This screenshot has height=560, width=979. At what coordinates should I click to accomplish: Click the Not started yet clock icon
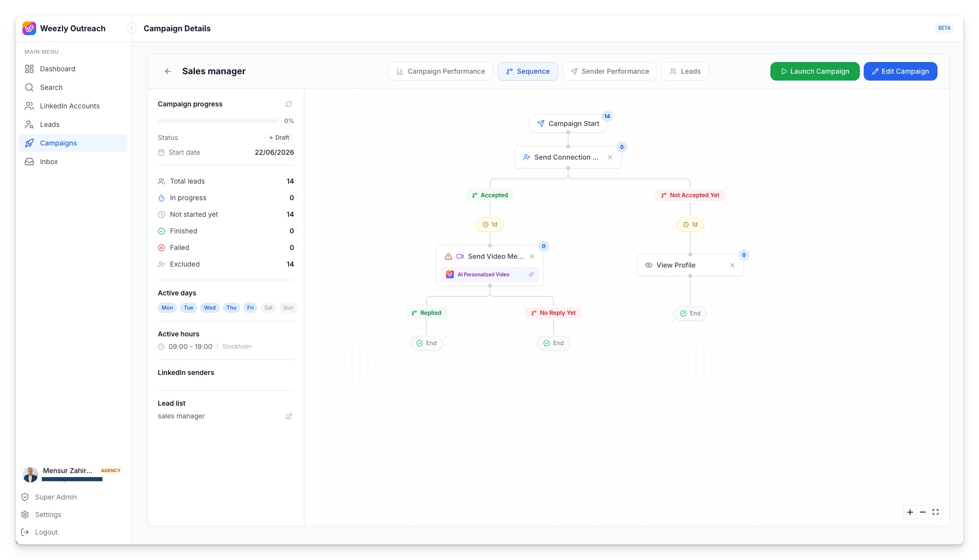click(x=161, y=214)
